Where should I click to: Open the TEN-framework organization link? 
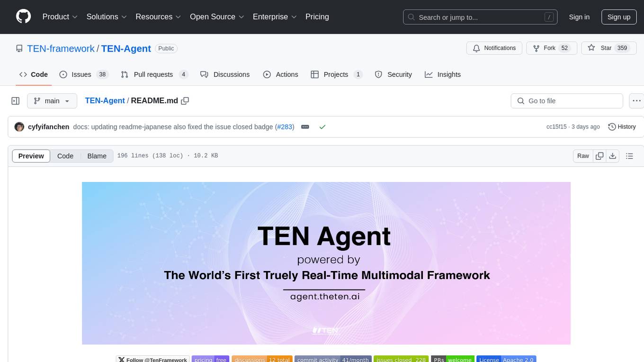coord(61,48)
